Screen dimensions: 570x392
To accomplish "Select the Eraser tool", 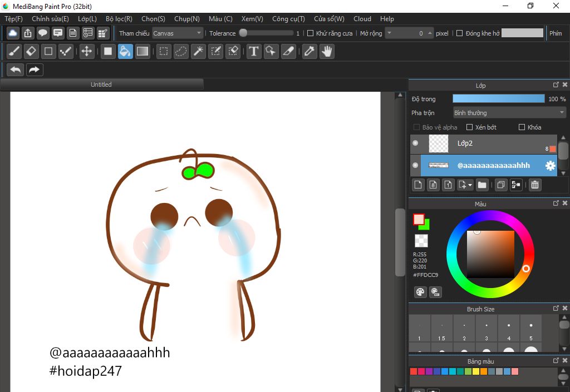I will click(31, 51).
